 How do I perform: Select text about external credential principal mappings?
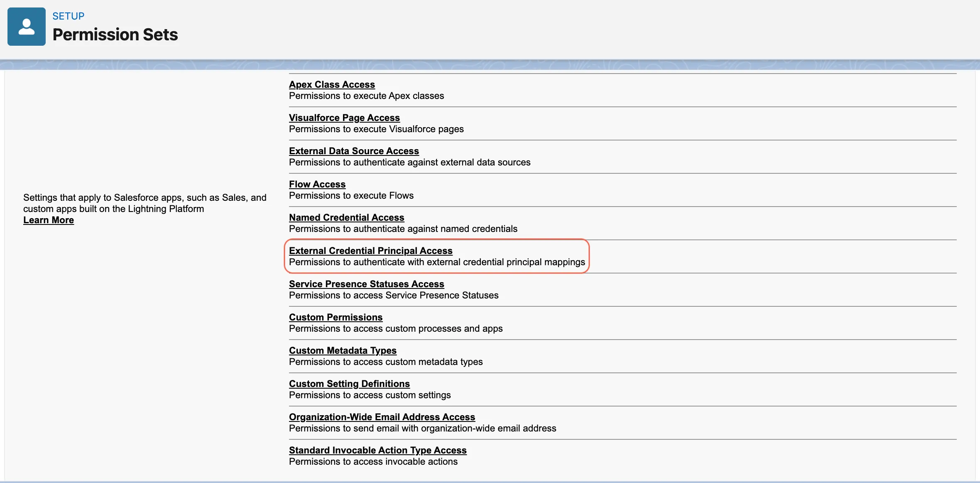(x=437, y=262)
